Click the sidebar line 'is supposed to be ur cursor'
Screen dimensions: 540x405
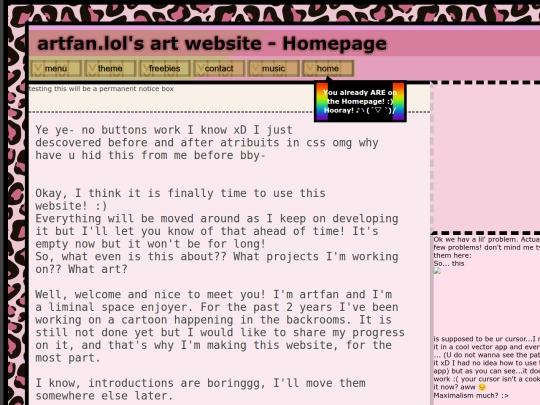click(486, 339)
